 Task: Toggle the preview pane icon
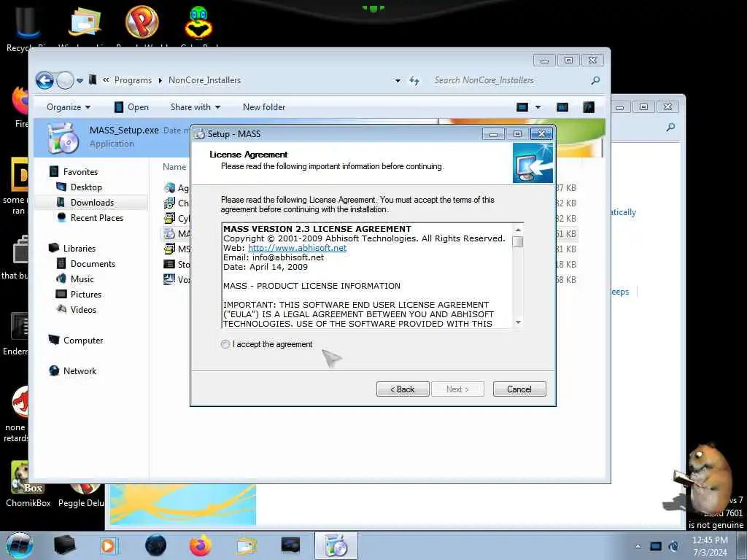click(562, 107)
